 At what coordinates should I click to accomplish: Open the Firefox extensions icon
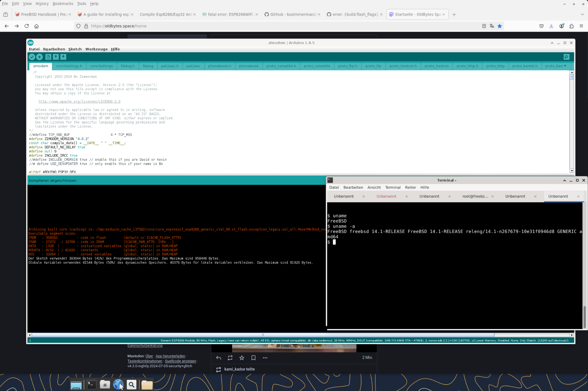click(x=572, y=26)
